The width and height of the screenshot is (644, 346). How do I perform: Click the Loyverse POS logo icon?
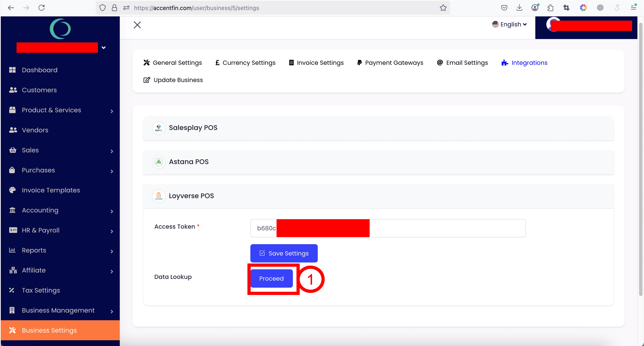(158, 196)
